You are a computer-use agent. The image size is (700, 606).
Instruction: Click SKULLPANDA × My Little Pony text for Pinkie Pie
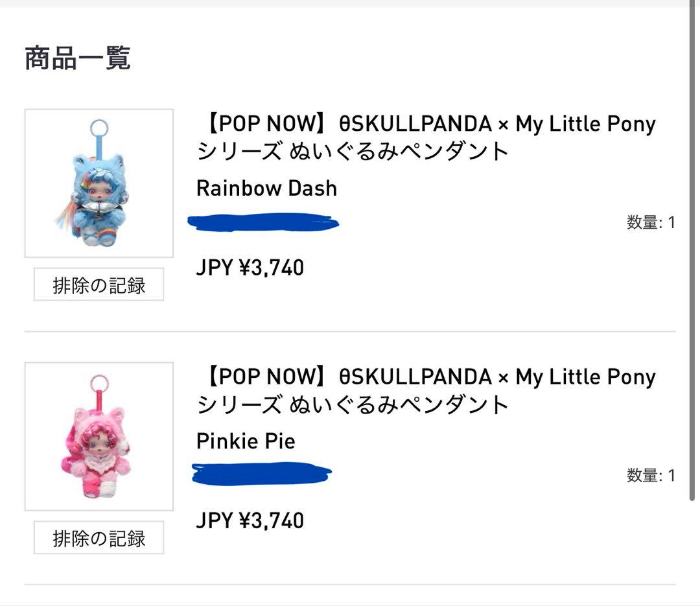[499, 377]
